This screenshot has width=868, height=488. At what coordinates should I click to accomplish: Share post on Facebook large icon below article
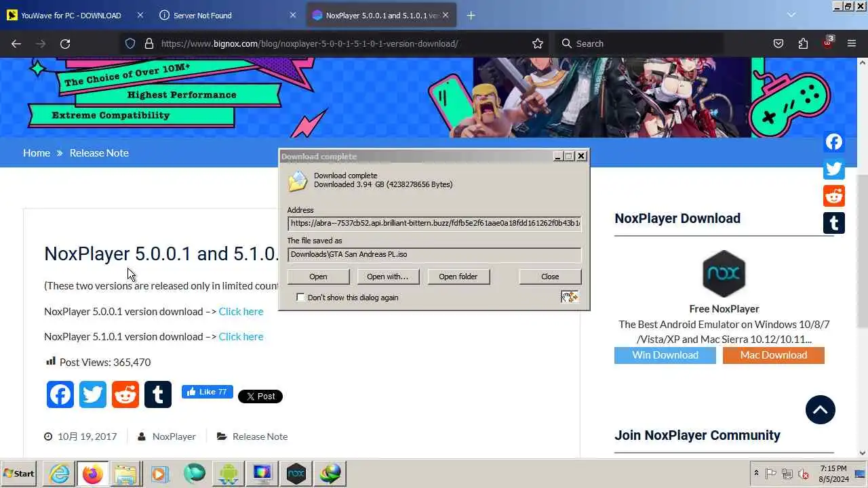point(60,394)
